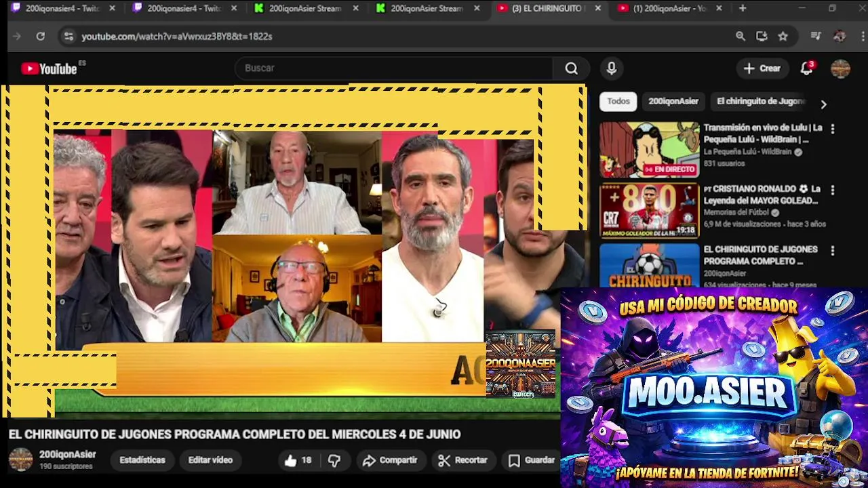Open a new browser tab
868x488 pixels.
click(743, 8)
